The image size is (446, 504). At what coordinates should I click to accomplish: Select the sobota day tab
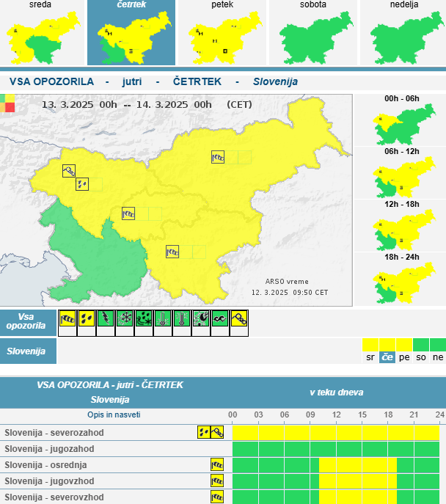[x=312, y=33]
